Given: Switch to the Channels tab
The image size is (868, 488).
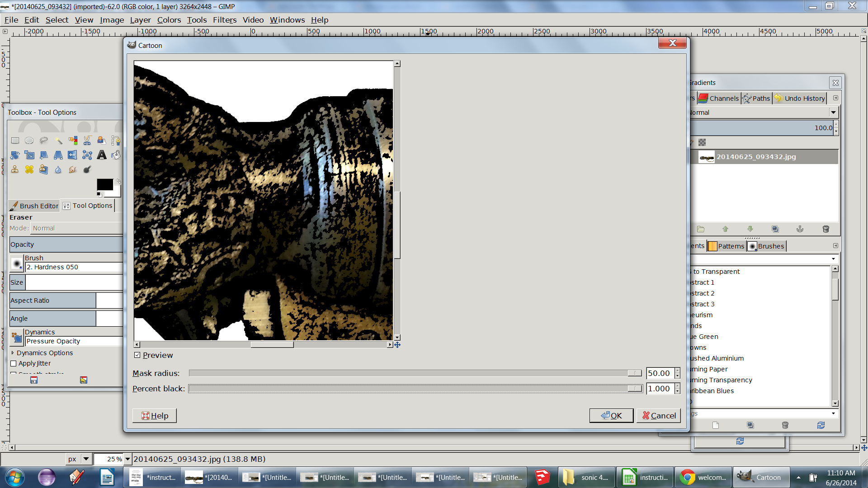Looking at the screenshot, I should click(718, 98).
